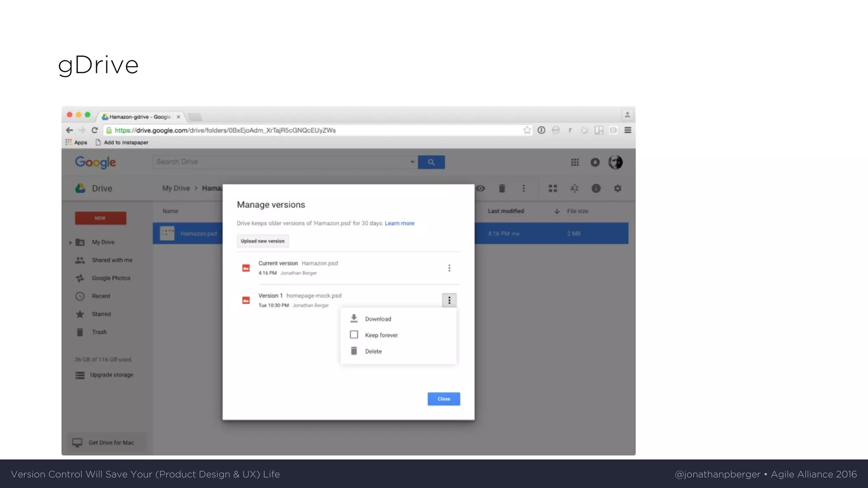Open the notifications bell icon
Viewport: 868px width, 488px height.
(595, 162)
